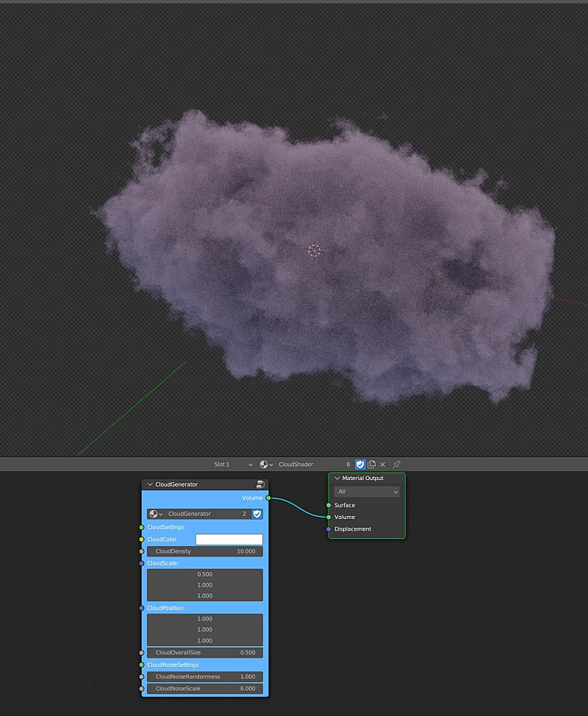Open the node group browse icon in CloudGenerator
The image size is (588, 716).
tap(155, 514)
